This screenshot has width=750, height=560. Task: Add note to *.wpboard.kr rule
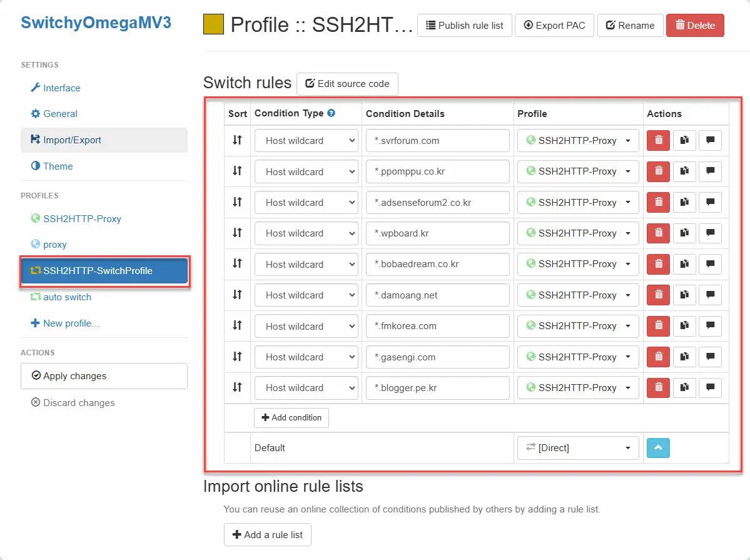click(711, 233)
